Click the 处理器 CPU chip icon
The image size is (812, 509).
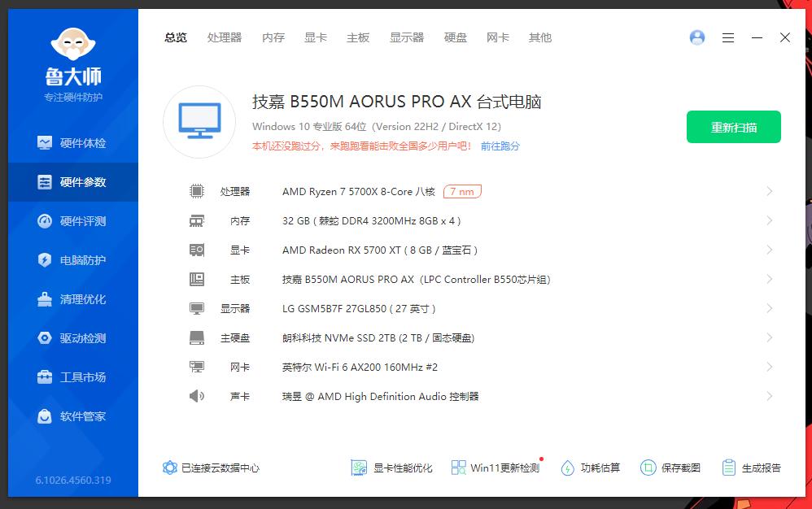click(x=197, y=191)
